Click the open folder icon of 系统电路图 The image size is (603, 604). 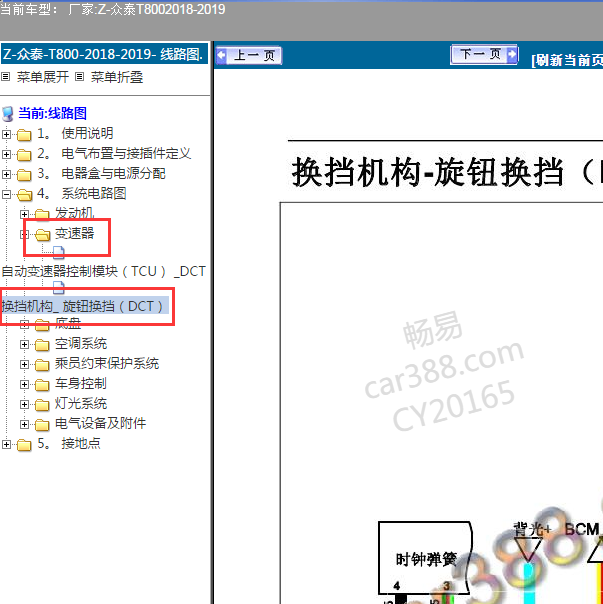pos(24,195)
